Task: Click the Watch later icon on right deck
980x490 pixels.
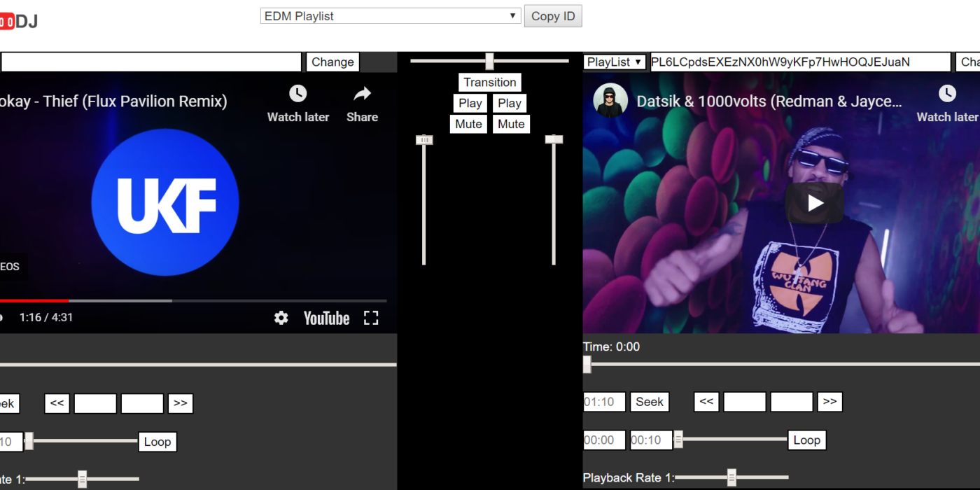Action: click(947, 93)
